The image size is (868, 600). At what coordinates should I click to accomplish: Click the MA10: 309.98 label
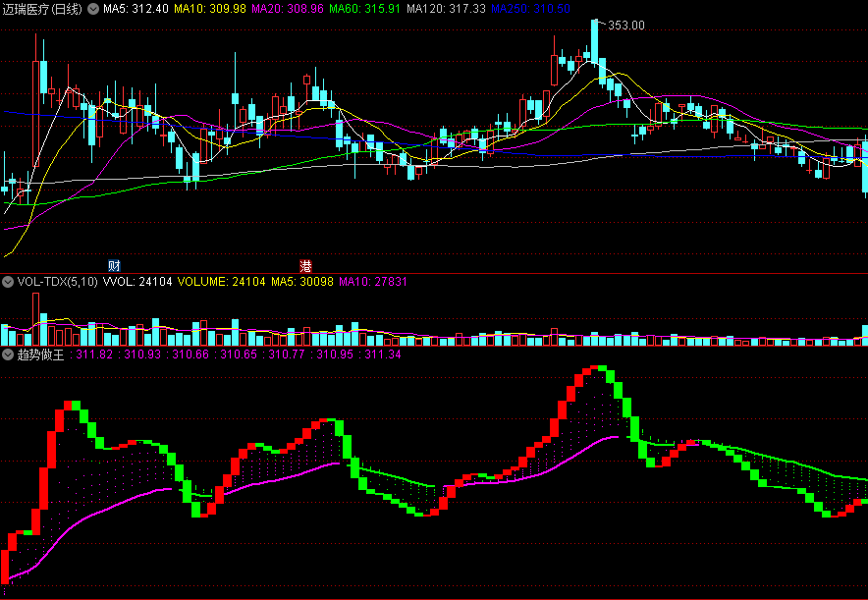tap(210, 9)
